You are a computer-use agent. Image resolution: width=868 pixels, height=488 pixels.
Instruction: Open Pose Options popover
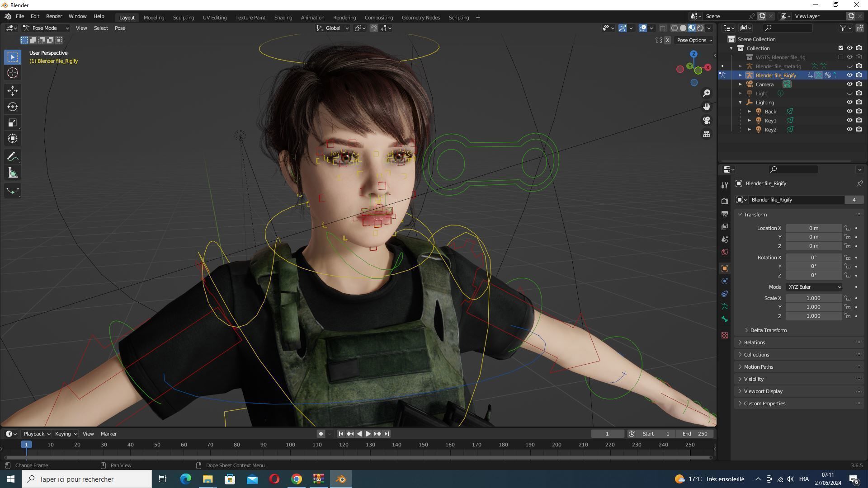694,40
